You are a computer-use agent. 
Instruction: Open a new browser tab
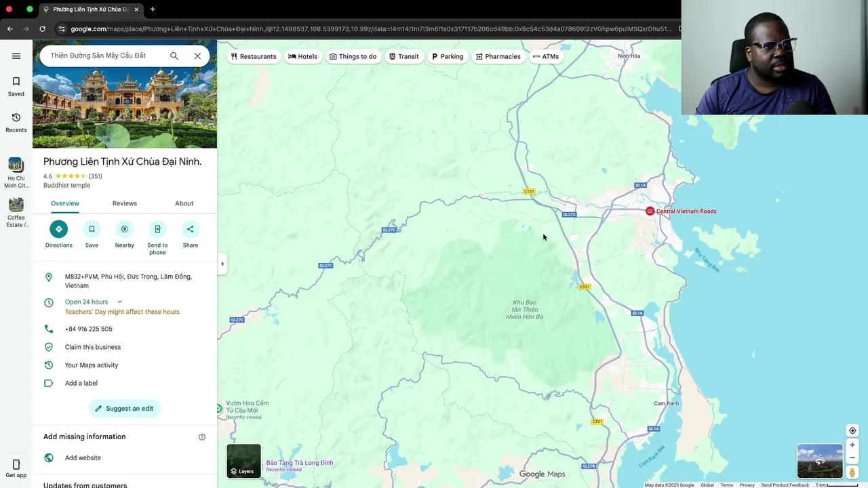click(153, 9)
